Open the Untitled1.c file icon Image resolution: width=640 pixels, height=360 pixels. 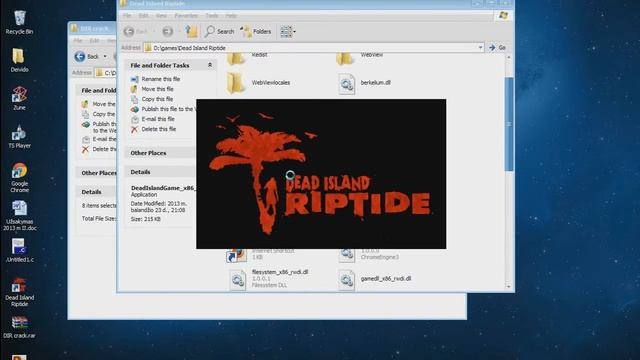coord(19,250)
